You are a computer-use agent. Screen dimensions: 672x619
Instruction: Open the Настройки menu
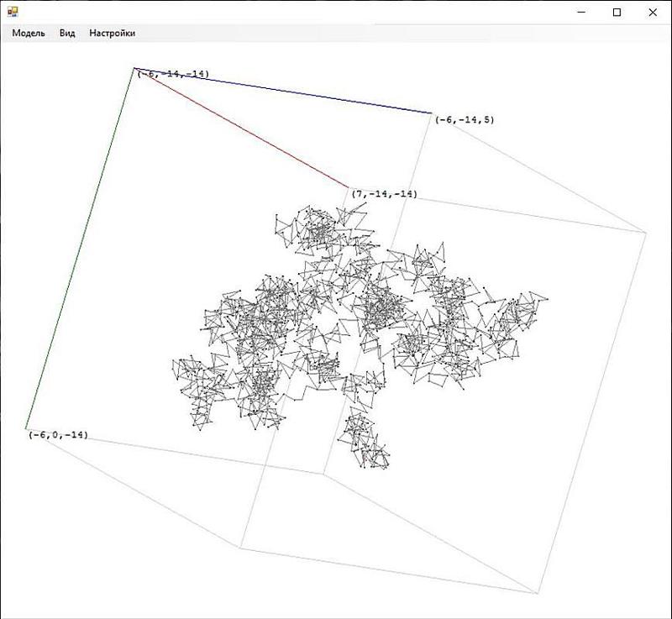(x=112, y=33)
